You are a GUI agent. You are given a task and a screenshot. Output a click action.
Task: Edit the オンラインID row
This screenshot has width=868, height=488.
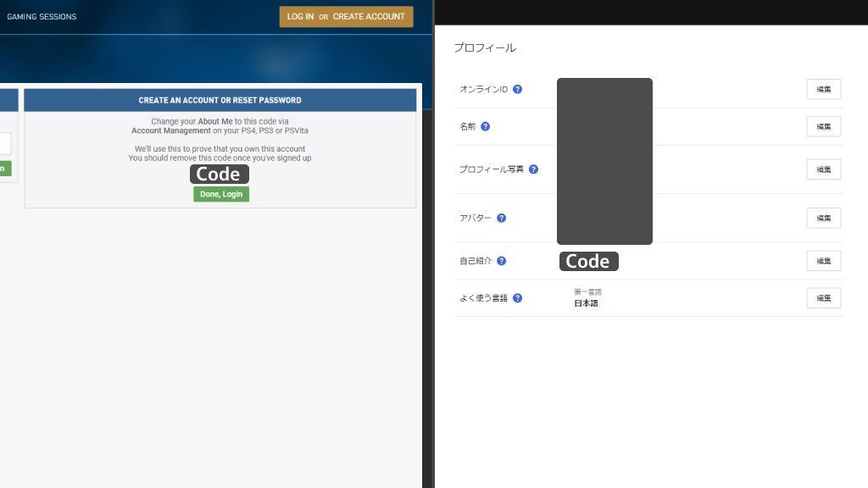824,89
